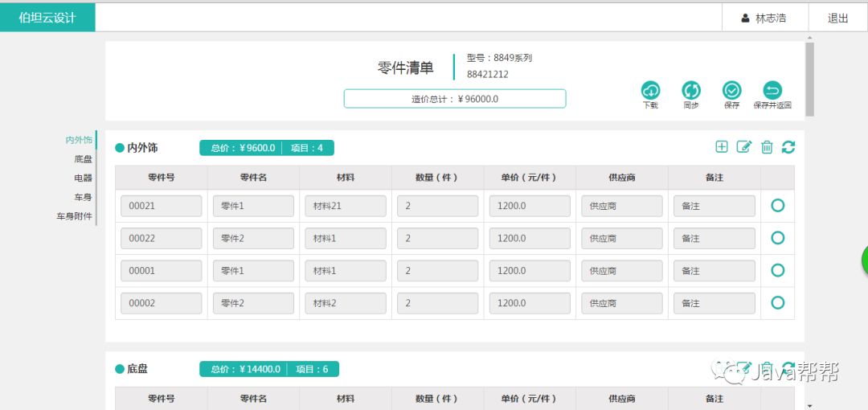Jump to 底盘 in the side navigation
Screen dimensions: 868x410
click(83, 159)
